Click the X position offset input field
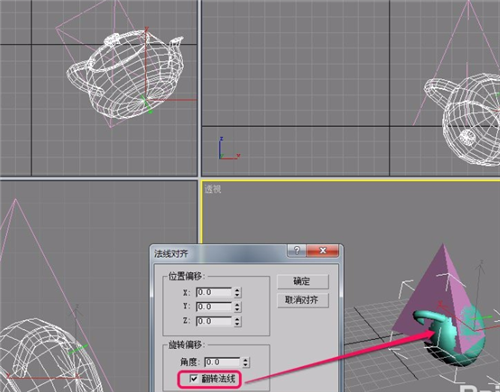Viewport: 500px width, 392px height. [x=214, y=293]
